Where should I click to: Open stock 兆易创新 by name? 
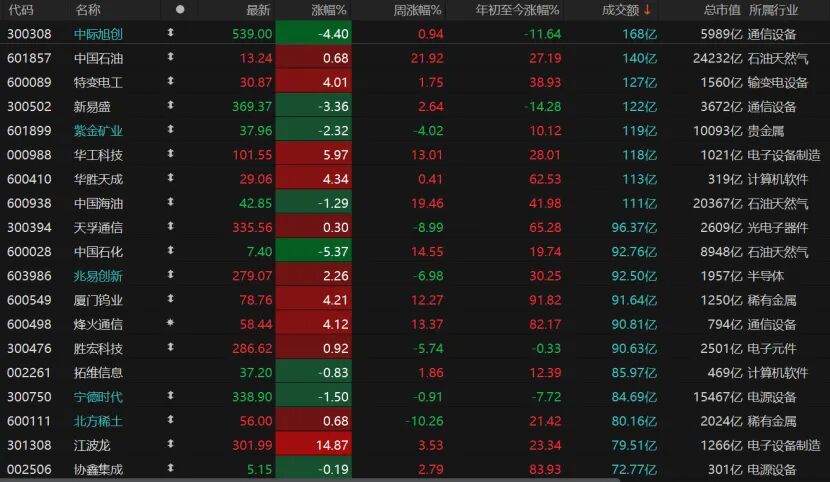[98, 276]
